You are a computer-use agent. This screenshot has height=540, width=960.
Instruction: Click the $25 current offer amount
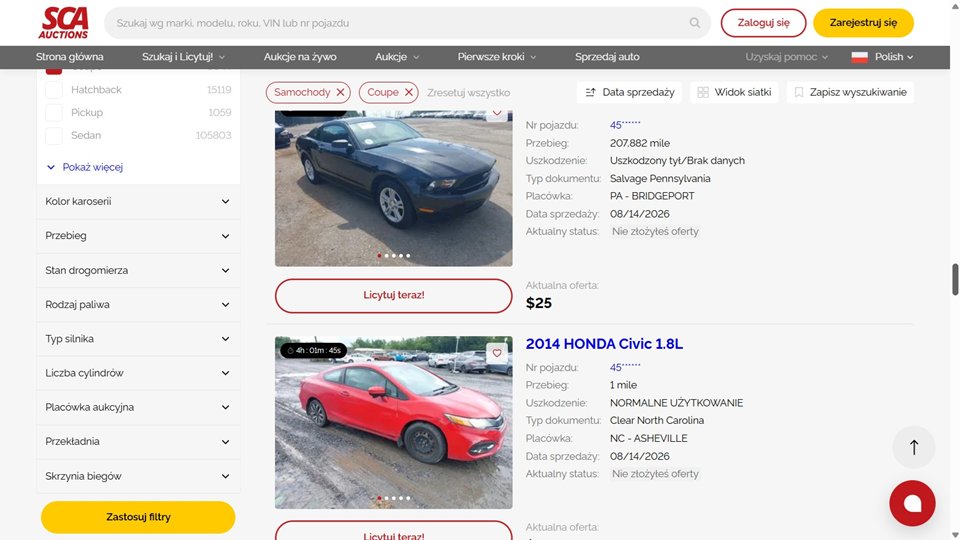coord(539,303)
